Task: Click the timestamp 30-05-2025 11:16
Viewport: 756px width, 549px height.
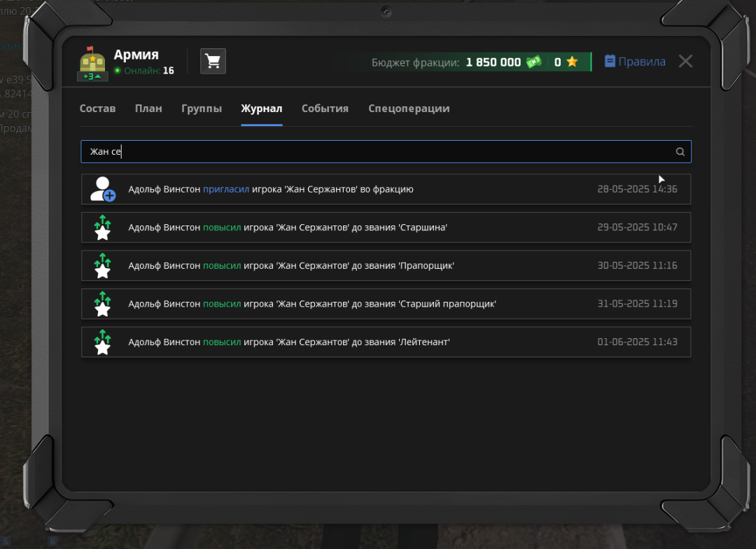Action: [638, 265]
